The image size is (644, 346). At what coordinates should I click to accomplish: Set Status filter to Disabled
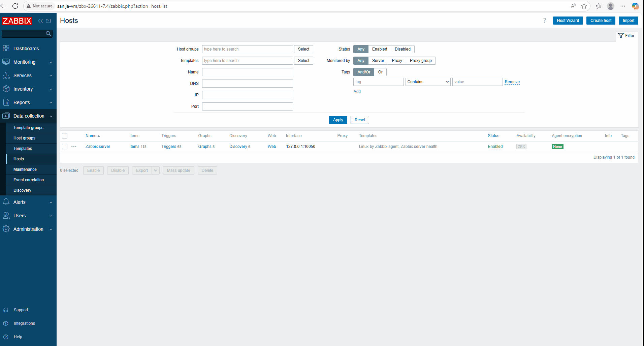402,49
